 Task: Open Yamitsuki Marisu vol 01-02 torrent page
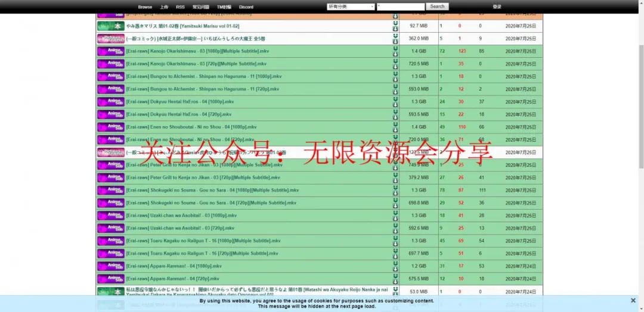click(x=183, y=26)
